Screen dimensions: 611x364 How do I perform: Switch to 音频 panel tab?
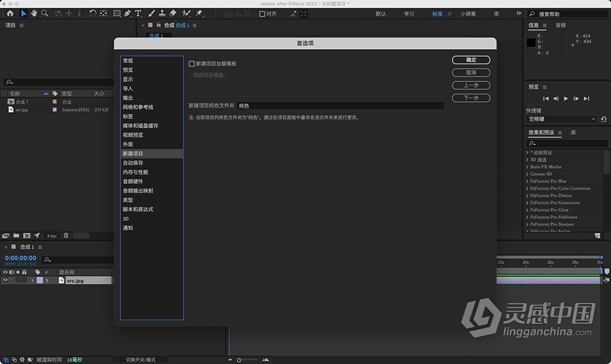561,25
